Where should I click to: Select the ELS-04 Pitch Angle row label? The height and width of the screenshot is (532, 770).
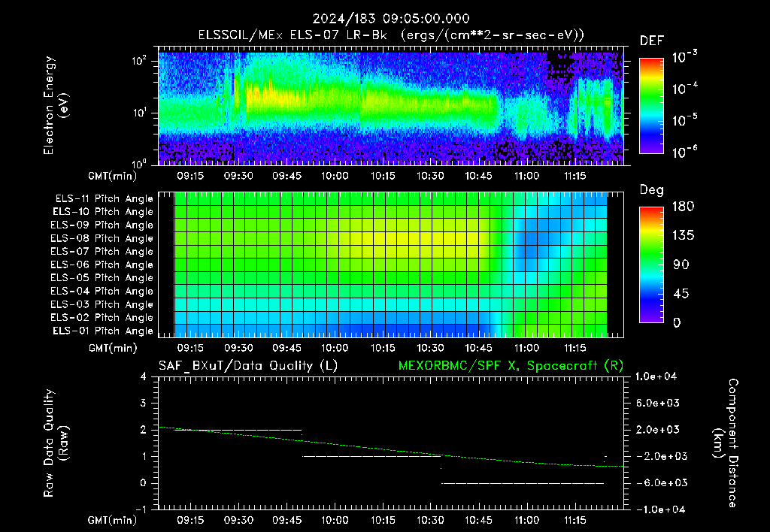tap(102, 291)
